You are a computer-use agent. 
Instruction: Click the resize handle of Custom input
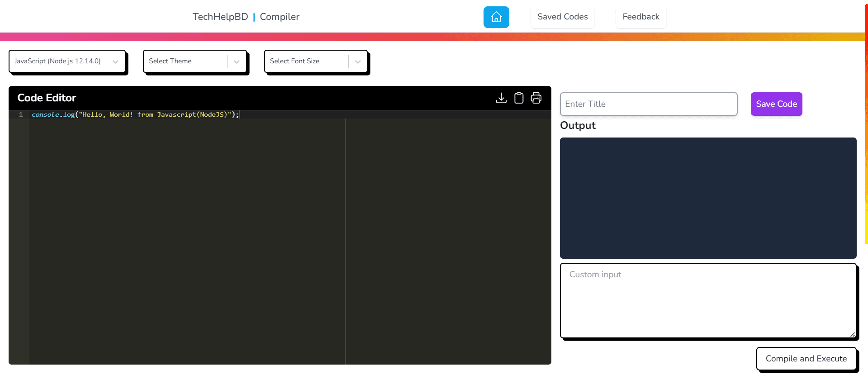pos(853,335)
